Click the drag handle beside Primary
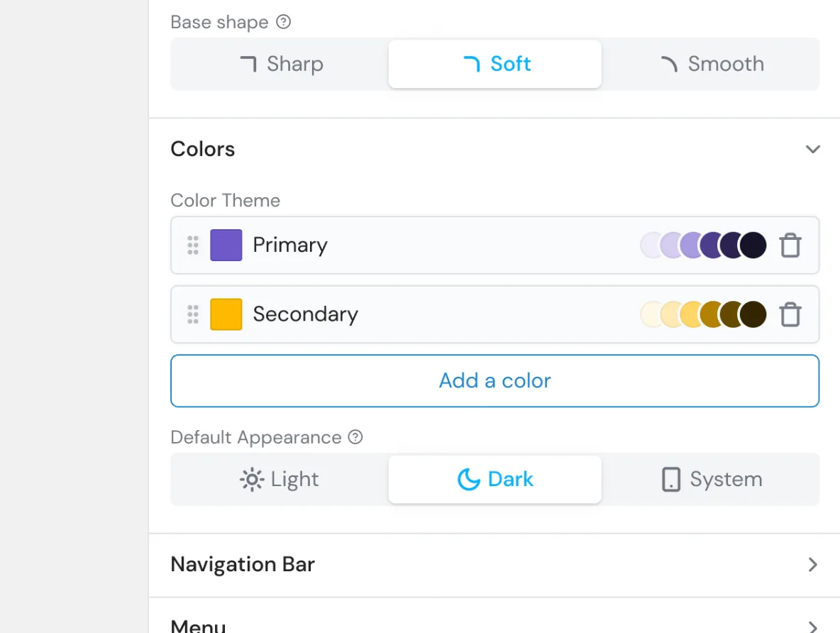The width and height of the screenshot is (840, 633). [x=192, y=244]
